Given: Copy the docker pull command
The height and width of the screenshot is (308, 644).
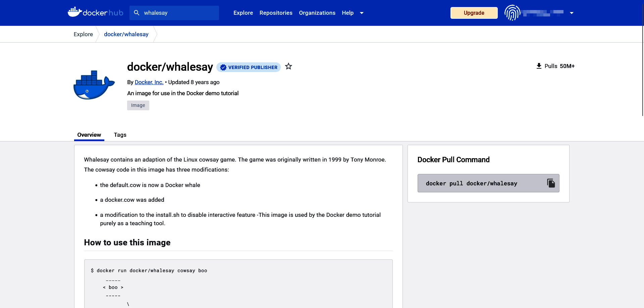Looking at the screenshot, I should pyautogui.click(x=551, y=183).
